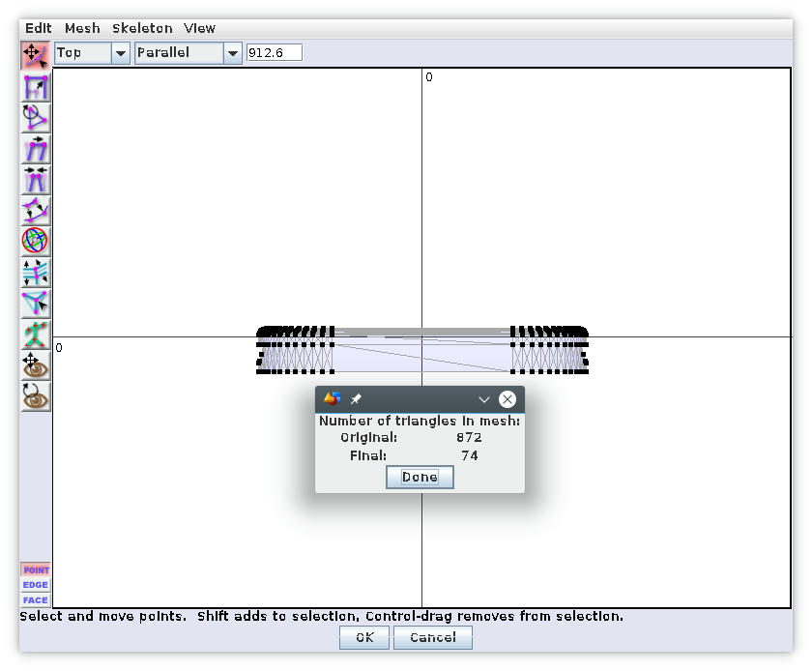Click Final triangle count 74

point(469,455)
